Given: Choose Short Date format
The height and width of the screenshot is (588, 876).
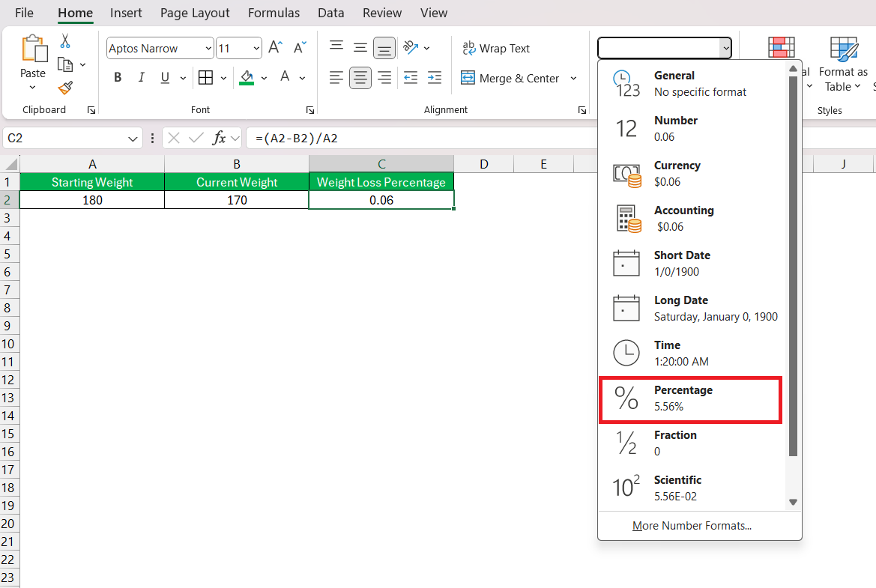Looking at the screenshot, I should coord(692,264).
